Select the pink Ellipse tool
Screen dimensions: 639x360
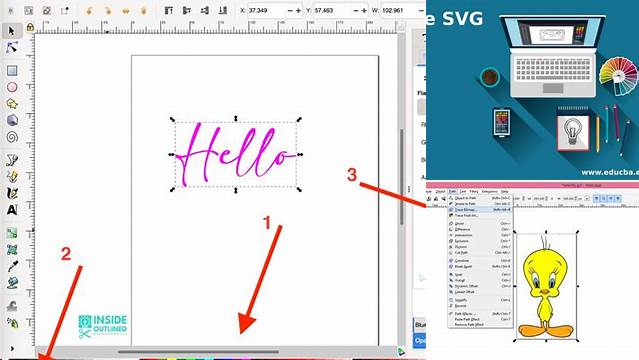click(x=12, y=87)
